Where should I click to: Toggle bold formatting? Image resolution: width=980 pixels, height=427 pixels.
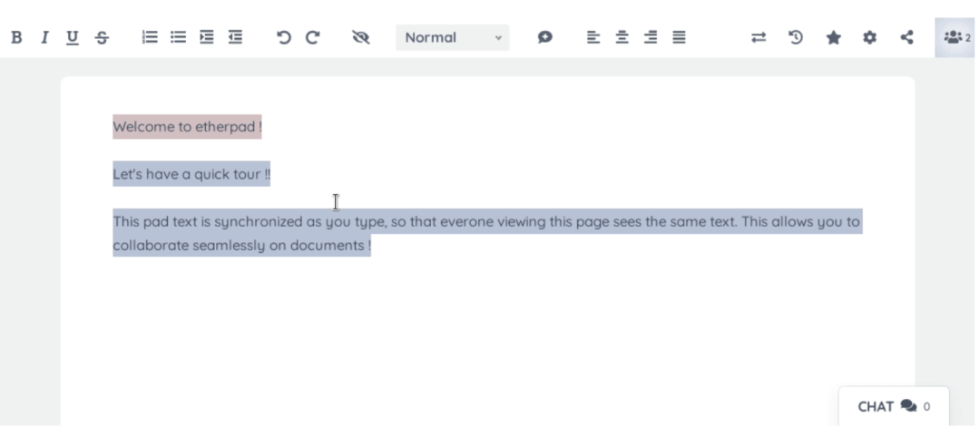click(x=17, y=37)
